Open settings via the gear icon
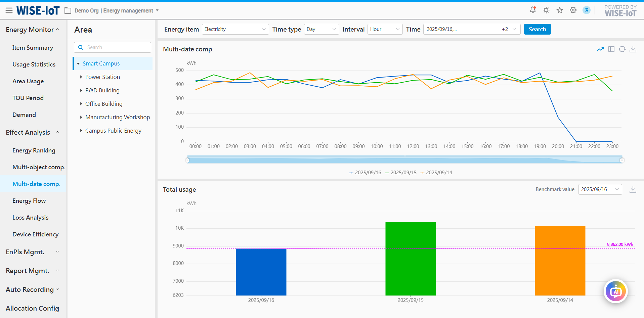Screen dimensions: 644x318 click(x=573, y=10)
